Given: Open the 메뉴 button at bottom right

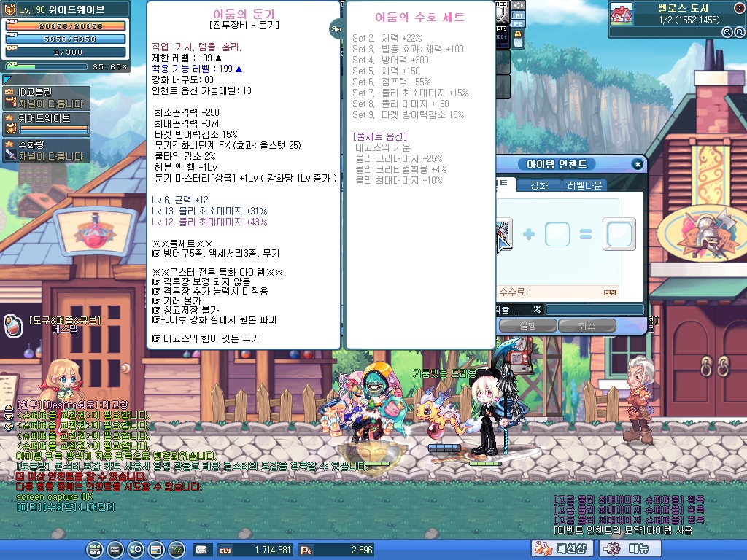Looking at the screenshot, I should pyautogui.click(x=624, y=548).
